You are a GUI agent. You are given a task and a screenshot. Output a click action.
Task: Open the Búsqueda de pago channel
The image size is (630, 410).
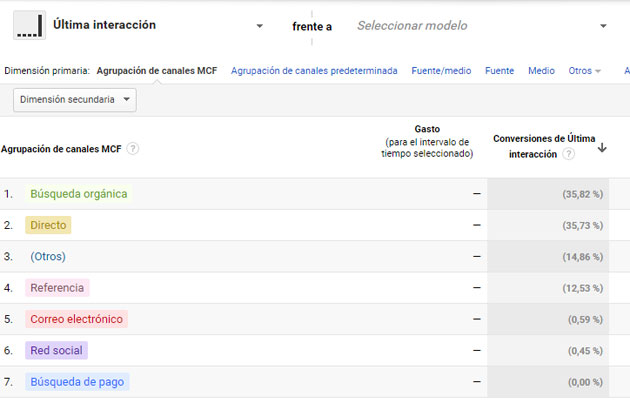pyautogui.click(x=77, y=381)
